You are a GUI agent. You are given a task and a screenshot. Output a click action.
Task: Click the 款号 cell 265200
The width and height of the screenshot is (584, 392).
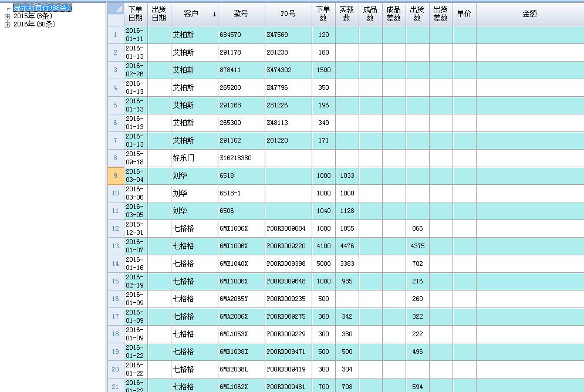pyautogui.click(x=241, y=88)
